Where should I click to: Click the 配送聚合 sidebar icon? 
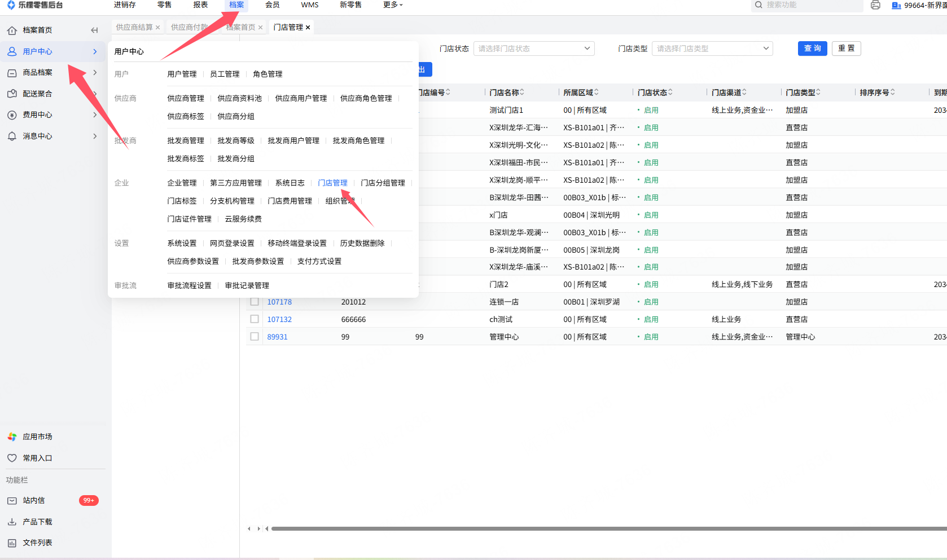[12, 94]
